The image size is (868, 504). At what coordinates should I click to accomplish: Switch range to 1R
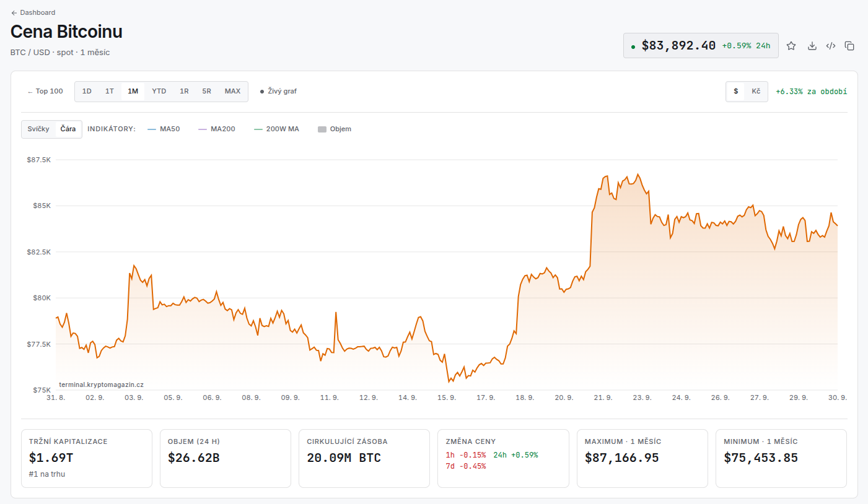(x=184, y=91)
